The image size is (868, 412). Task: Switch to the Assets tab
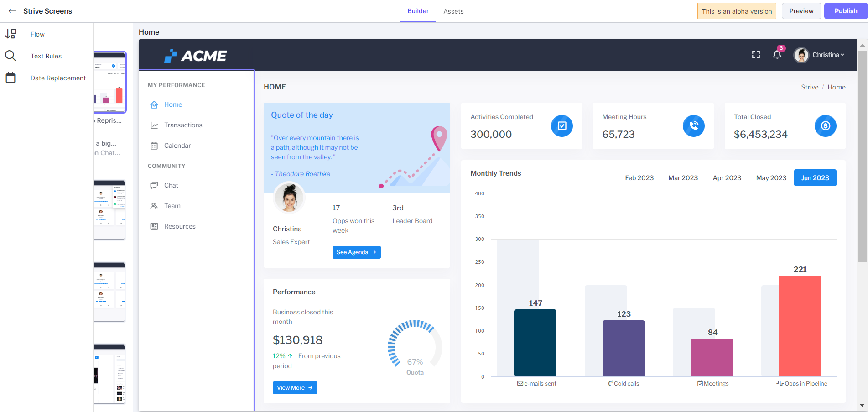[453, 11]
